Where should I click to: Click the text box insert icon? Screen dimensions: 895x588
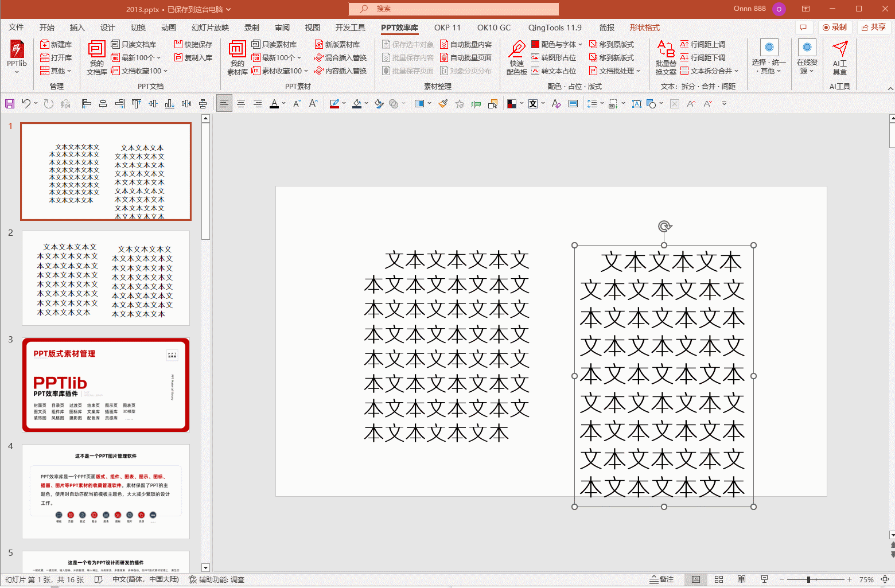tap(636, 104)
